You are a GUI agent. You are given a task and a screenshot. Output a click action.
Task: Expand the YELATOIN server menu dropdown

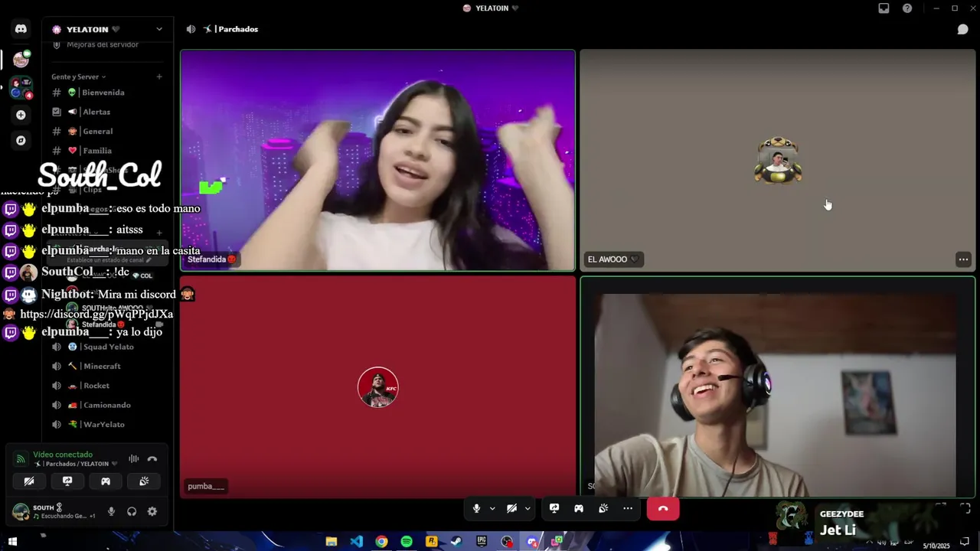(158, 29)
